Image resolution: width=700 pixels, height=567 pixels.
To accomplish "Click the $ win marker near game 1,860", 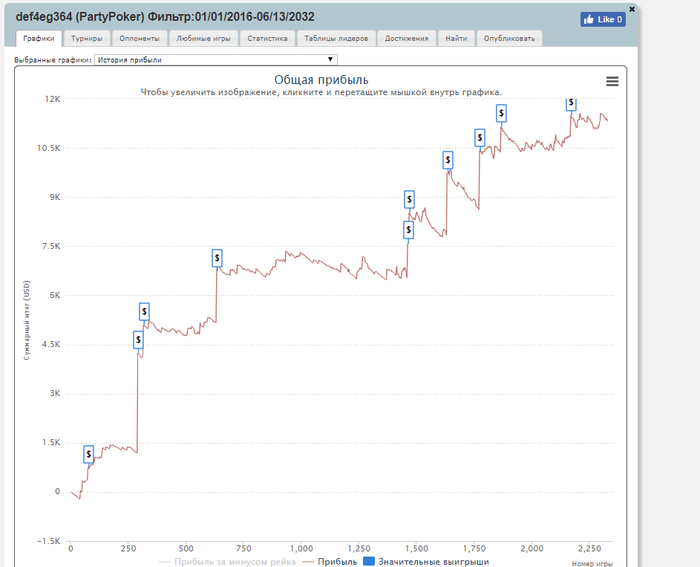I will coord(501,113).
